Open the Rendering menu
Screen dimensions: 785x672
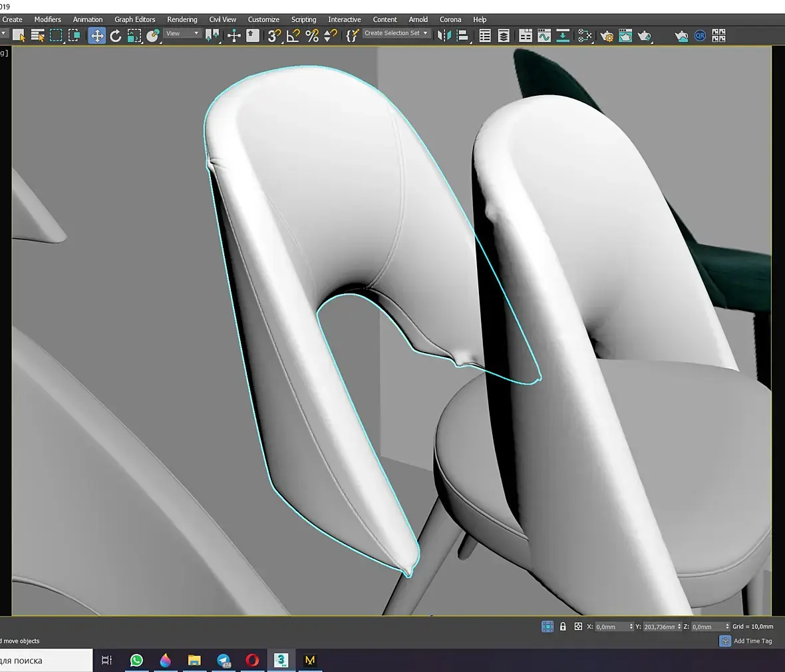pos(182,19)
